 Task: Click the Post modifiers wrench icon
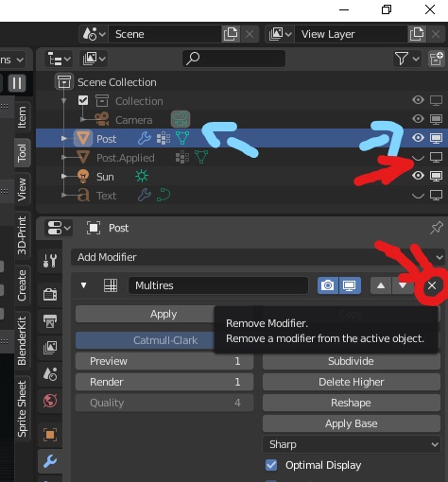point(145,138)
